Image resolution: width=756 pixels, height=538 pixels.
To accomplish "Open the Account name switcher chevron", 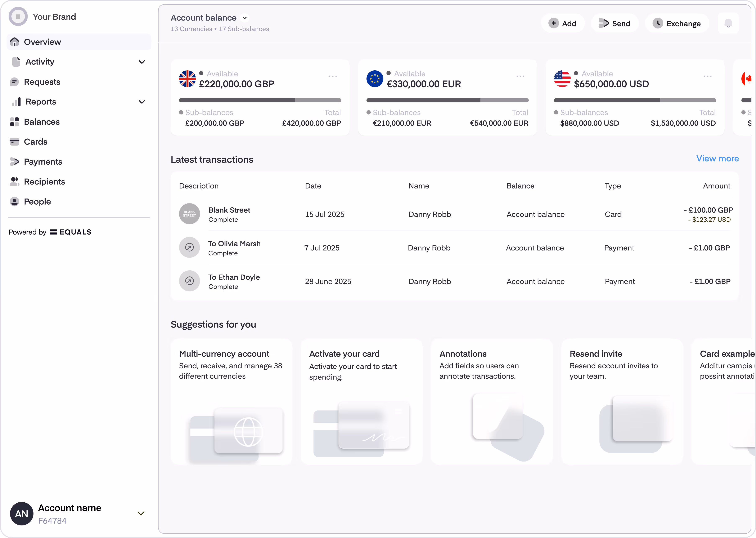I will coord(141,513).
